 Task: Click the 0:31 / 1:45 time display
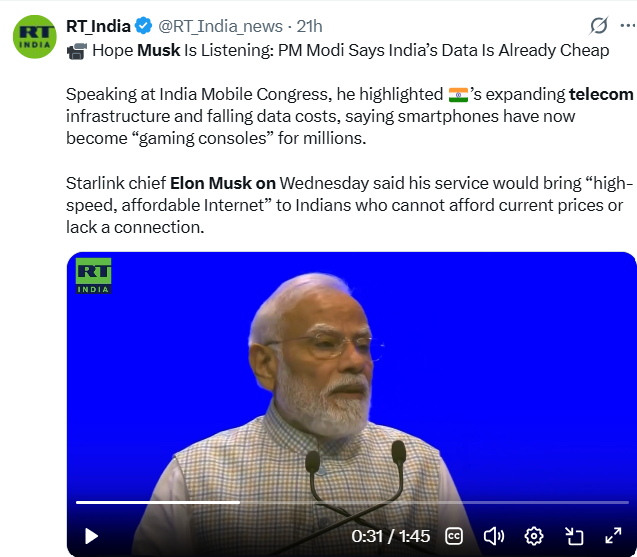point(390,536)
